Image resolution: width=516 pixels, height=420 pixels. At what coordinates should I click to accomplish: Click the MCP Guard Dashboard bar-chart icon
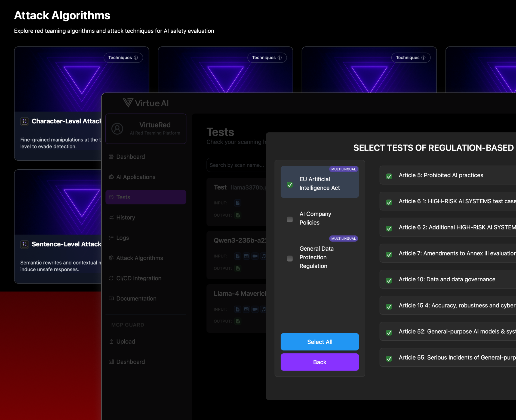[x=111, y=362]
